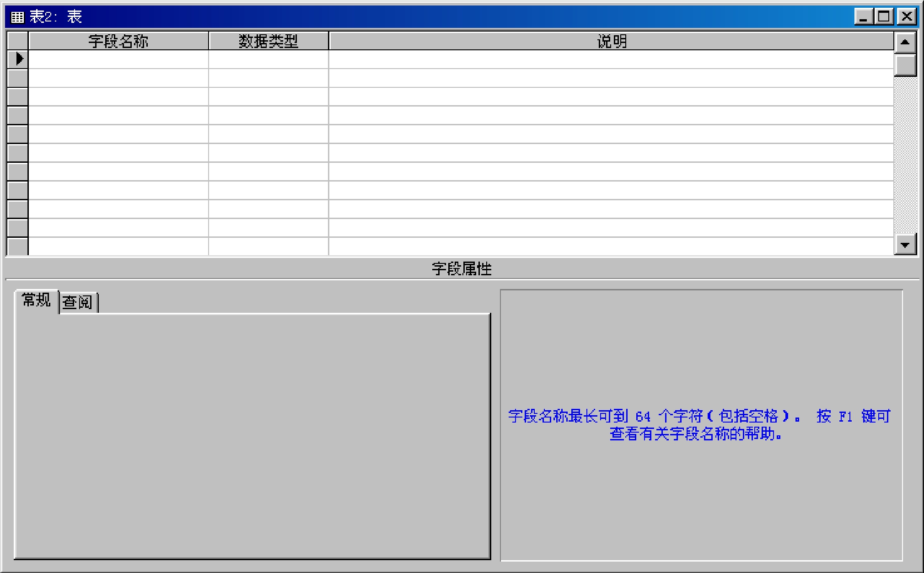Click the 字段名称 column header
Image resolution: width=924 pixels, height=573 pixels.
(x=118, y=41)
